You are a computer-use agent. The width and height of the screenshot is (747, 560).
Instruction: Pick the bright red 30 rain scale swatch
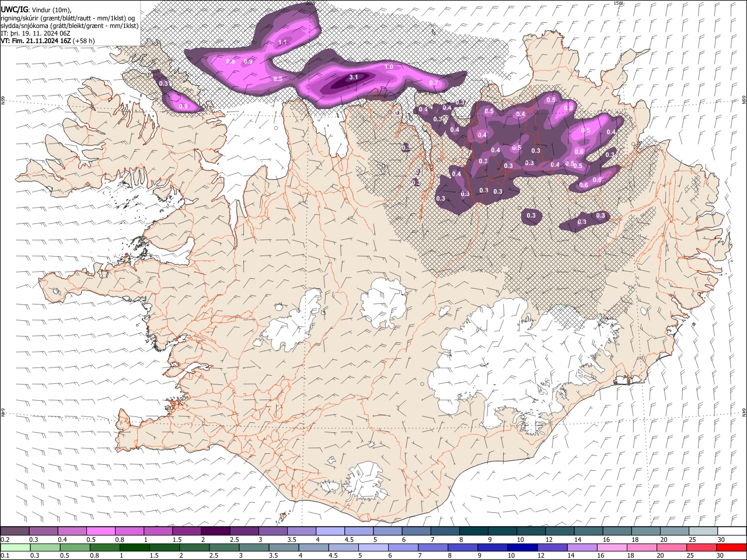[x=731, y=547]
